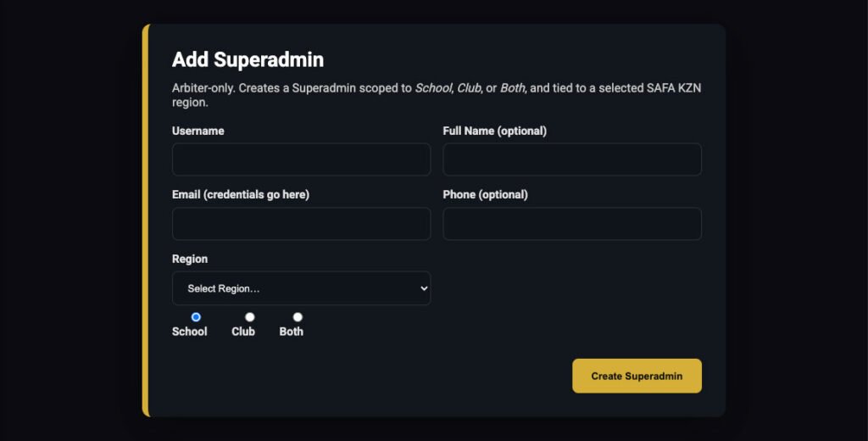Image resolution: width=868 pixels, height=441 pixels.
Task: Click the Region label text
Action: 190,259
